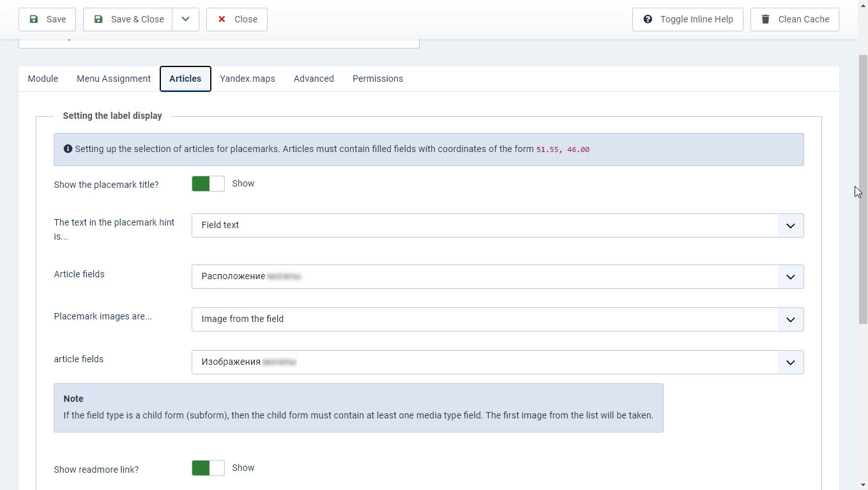Open Article fields Расположение dropdown
Screen dimensions: 868x490
pos(498,277)
